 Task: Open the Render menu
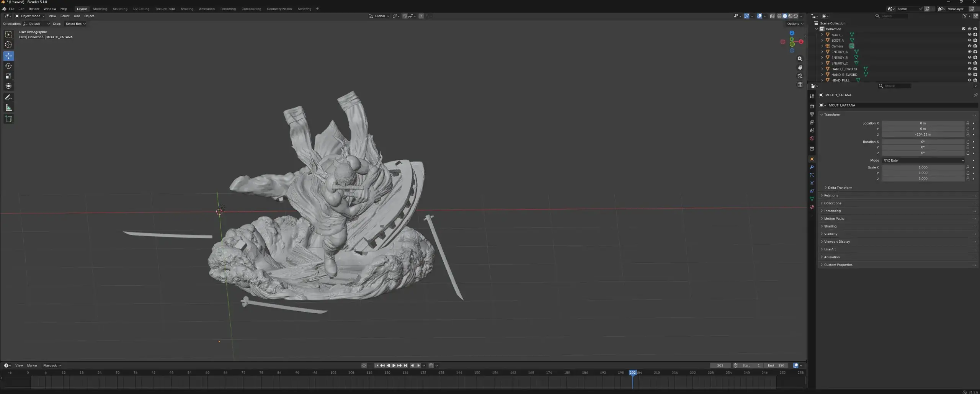pos(34,9)
